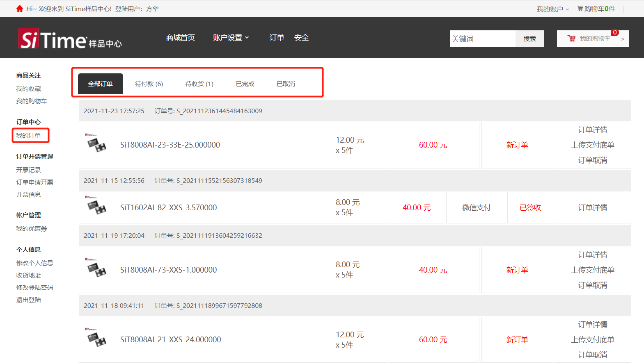The height and width of the screenshot is (364, 644).
Task: Click 订单取消 for SiT8008AI-21-XXS-24.000000 order
Action: pos(593,355)
